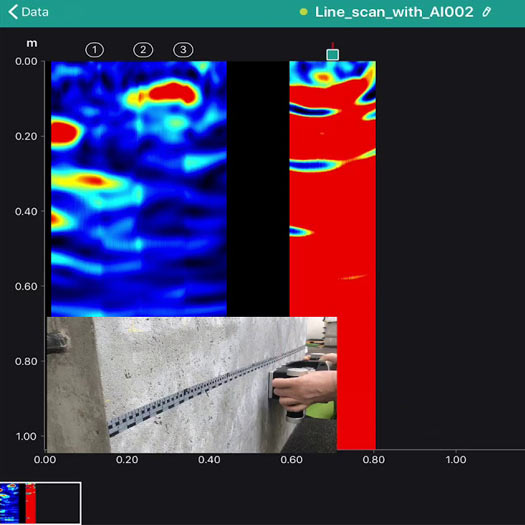Click the 0.40 tick on horizontal axis
Screen dimensions: 525x525
coord(209,460)
